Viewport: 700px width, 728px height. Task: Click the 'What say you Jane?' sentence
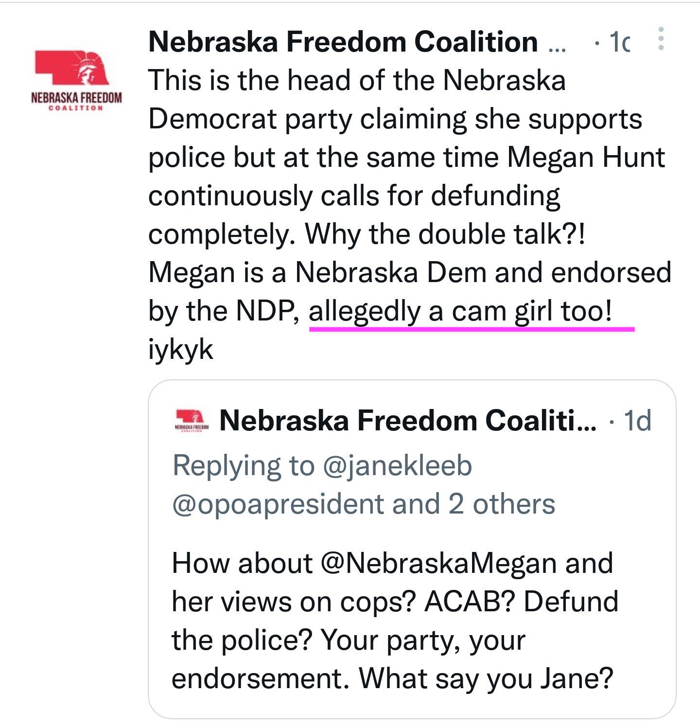[x=486, y=678]
